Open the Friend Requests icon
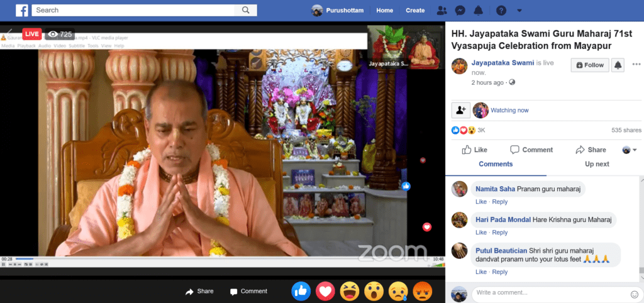Viewport: 644px width, 303px height. (x=441, y=11)
